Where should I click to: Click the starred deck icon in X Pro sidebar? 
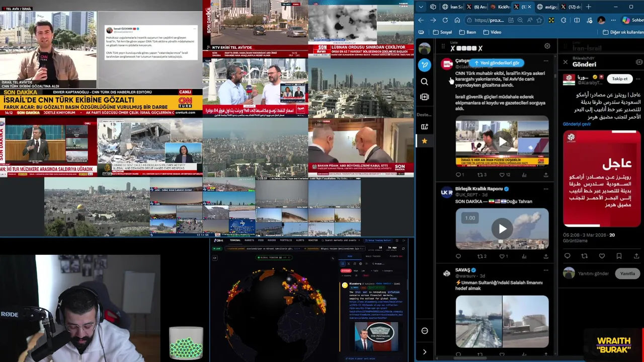tap(425, 141)
